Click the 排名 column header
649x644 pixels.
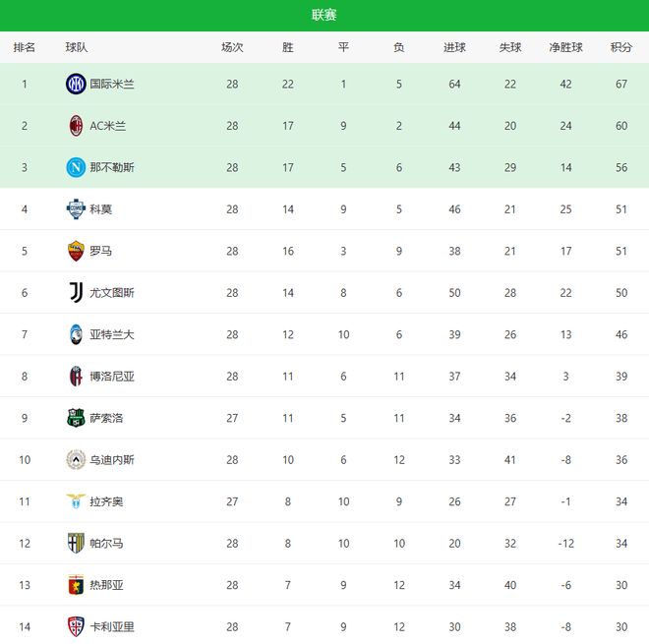tap(25, 47)
